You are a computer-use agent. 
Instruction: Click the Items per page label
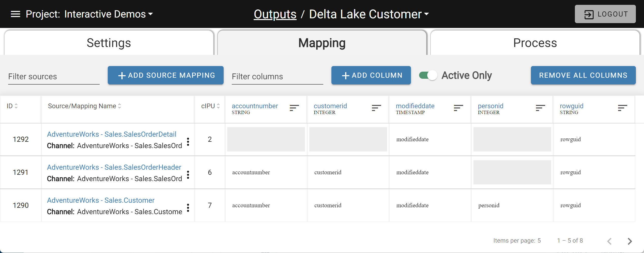[x=514, y=241]
